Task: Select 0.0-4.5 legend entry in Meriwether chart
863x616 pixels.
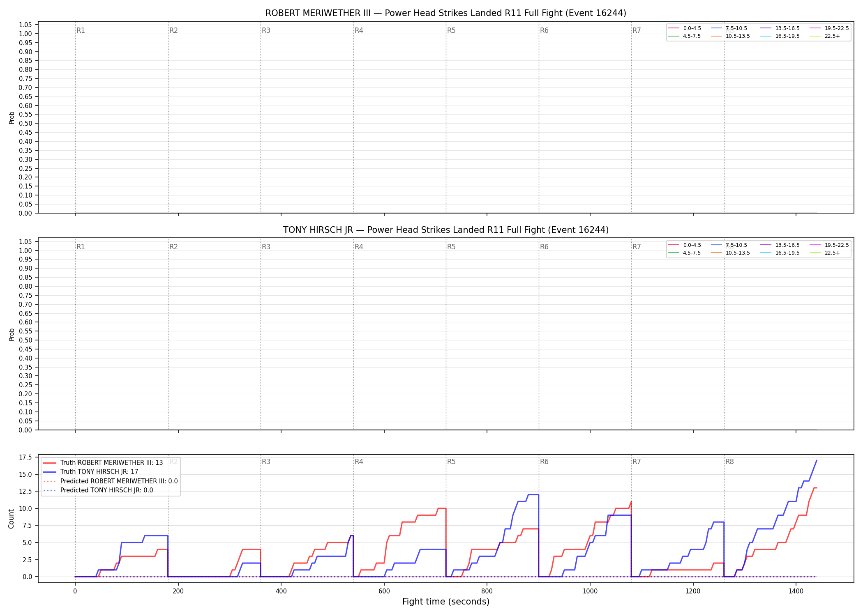Action: coord(685,28)
